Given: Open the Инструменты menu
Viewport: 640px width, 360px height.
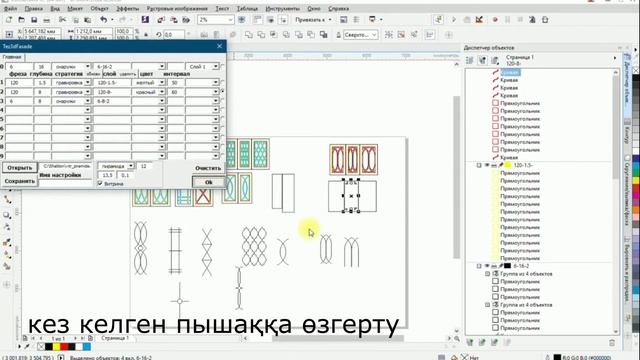Looking at the screenshot, I should tap(282, 9).
